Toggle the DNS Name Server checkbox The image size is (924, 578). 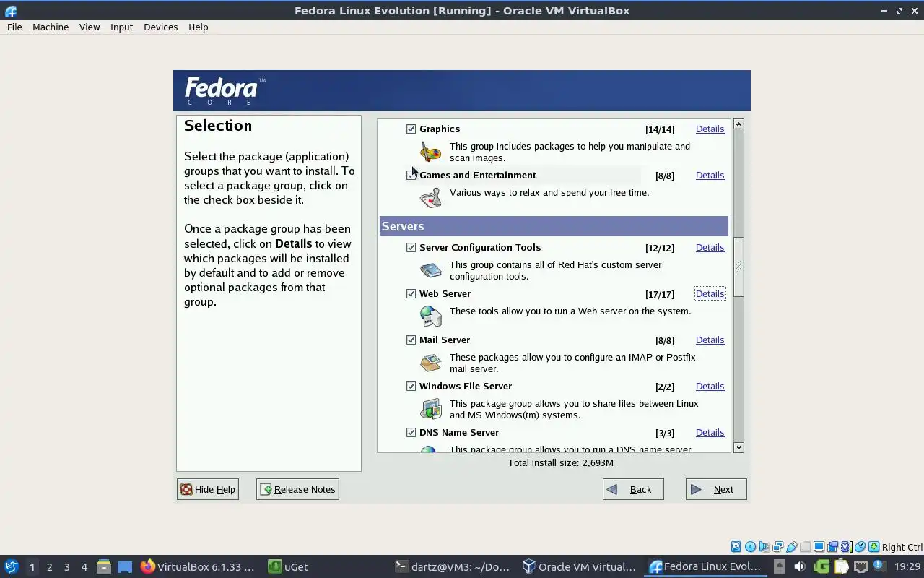411,432
